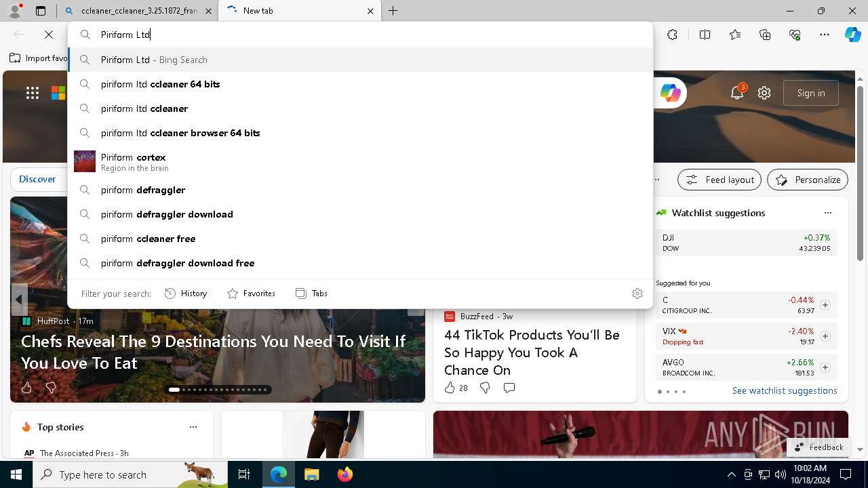The image size is (868, 488).
Task: Open File Explorer from taskbar
Action: tap(311, 474)
